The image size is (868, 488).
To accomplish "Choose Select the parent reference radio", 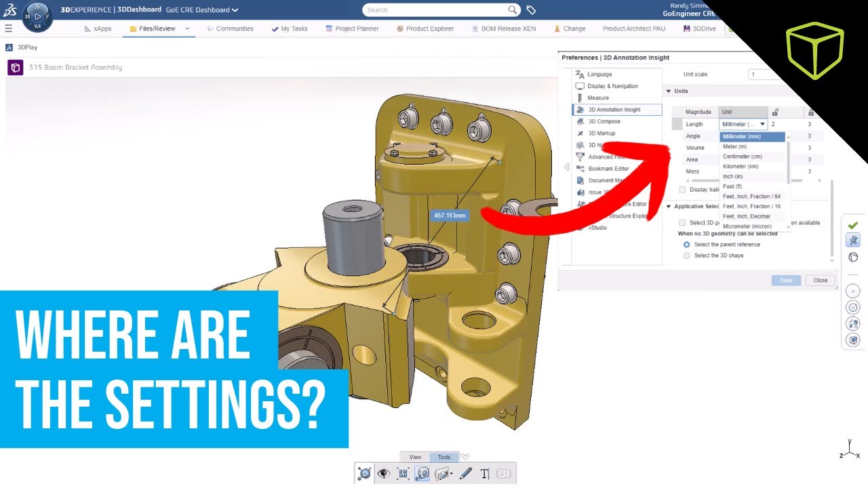I will [x=687, y=244].
